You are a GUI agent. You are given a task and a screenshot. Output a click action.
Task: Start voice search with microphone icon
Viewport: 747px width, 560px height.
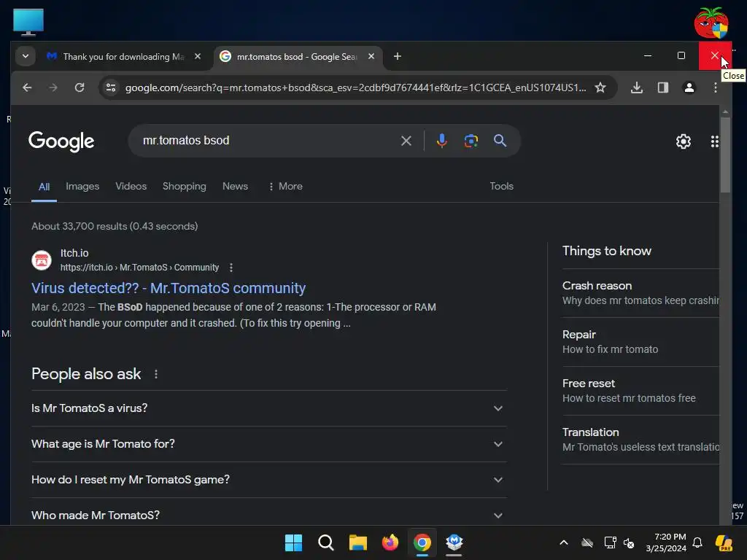[x=441, y=141]
